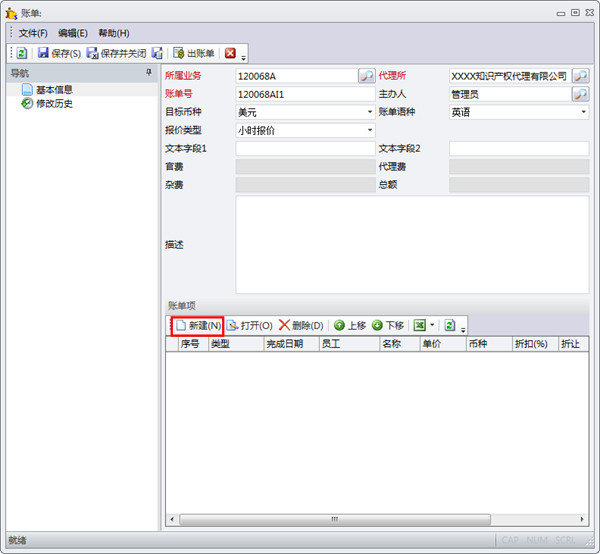Click the 单价 column header
Screen dimensions: 600x554
[x=443, y=344]
